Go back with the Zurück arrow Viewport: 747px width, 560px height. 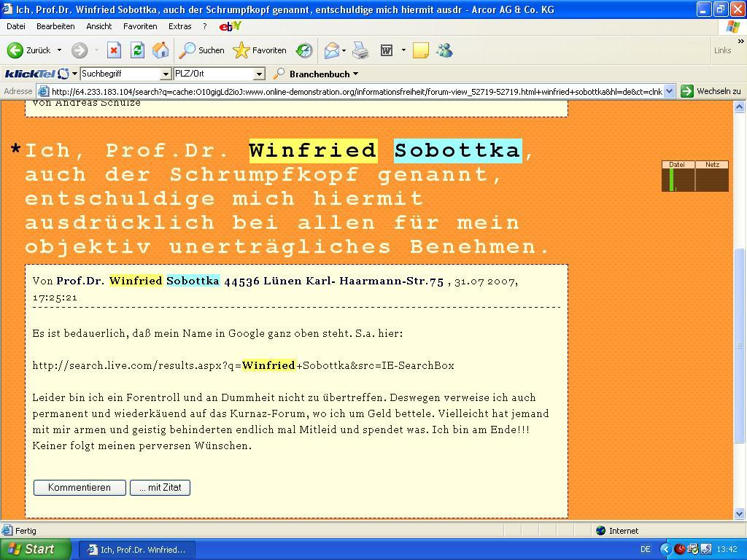click(x=15, y=50)
